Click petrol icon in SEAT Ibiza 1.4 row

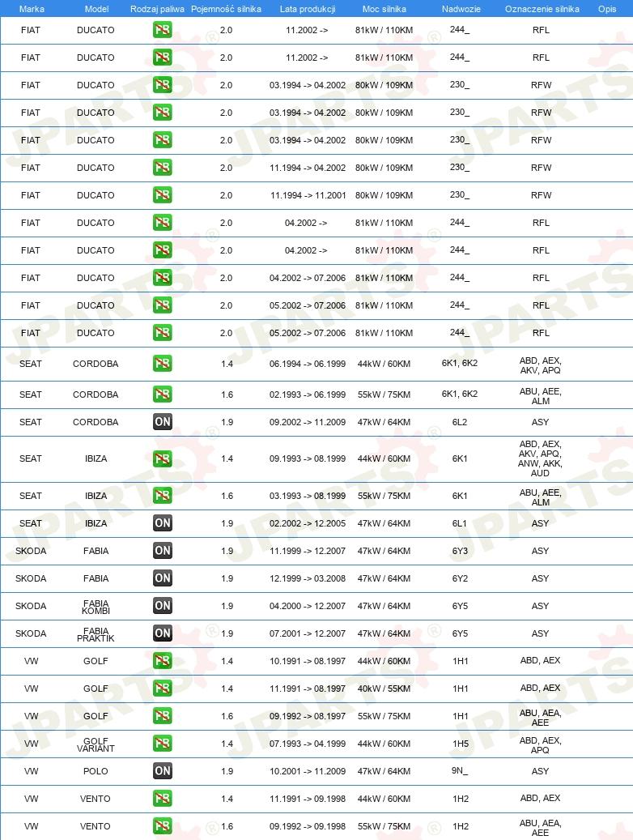click(162, 458)
